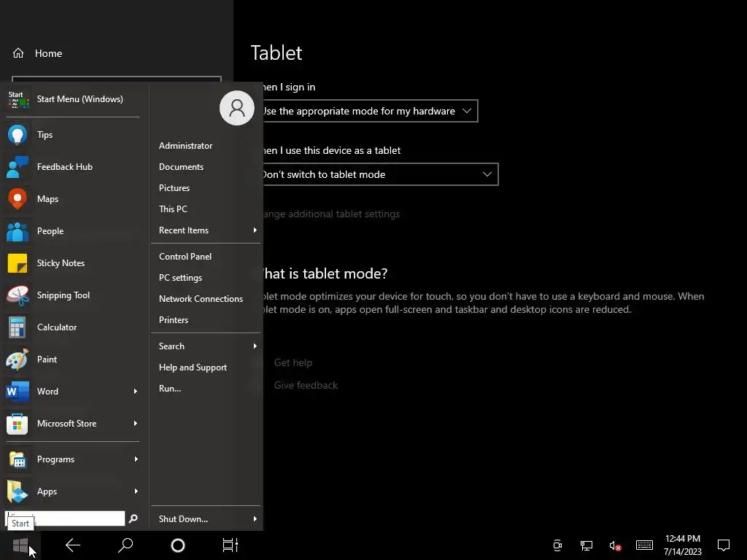The width and height of the screenshot is (747, 560).
Task: Launch Feedback Hub from its icon
Action: tap(18, 167)
